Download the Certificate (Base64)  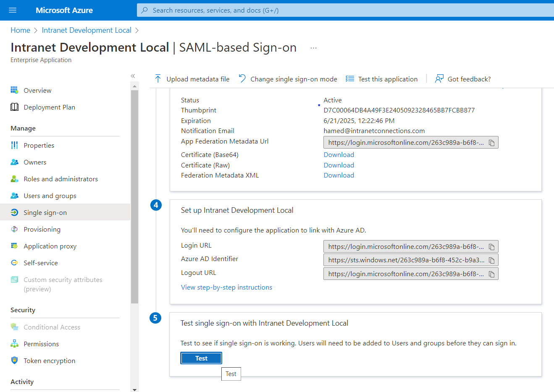tap(339, 154)
